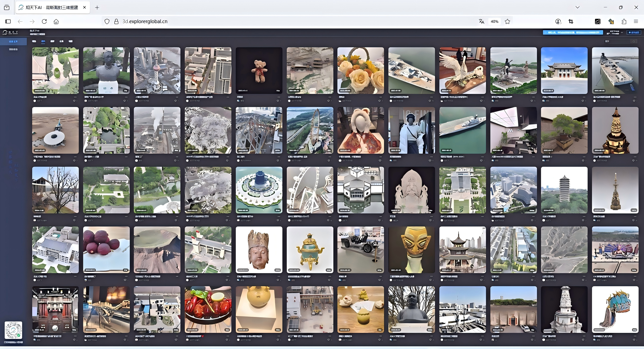
Task: Click the outlined button at the top right
Action: click(x=634, y=32)
